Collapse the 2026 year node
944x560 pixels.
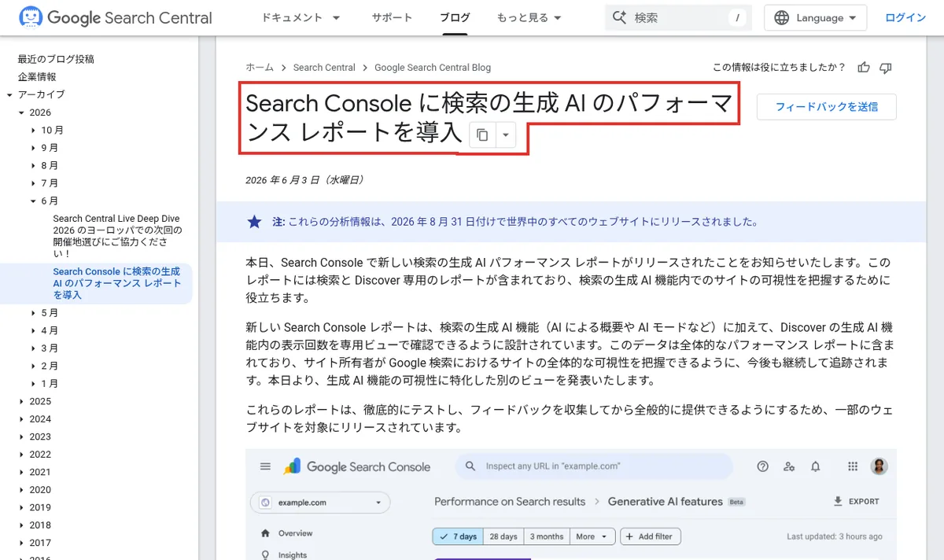(21, 112)
